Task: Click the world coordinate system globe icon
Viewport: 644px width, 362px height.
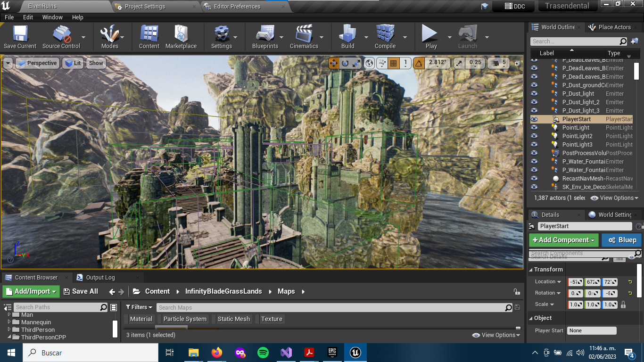Action: pyautogui.click(x=370, y=63)
